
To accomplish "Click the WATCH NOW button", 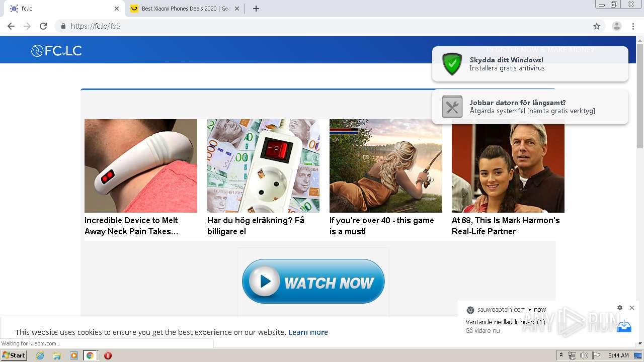I will click(x=313, y=282).
